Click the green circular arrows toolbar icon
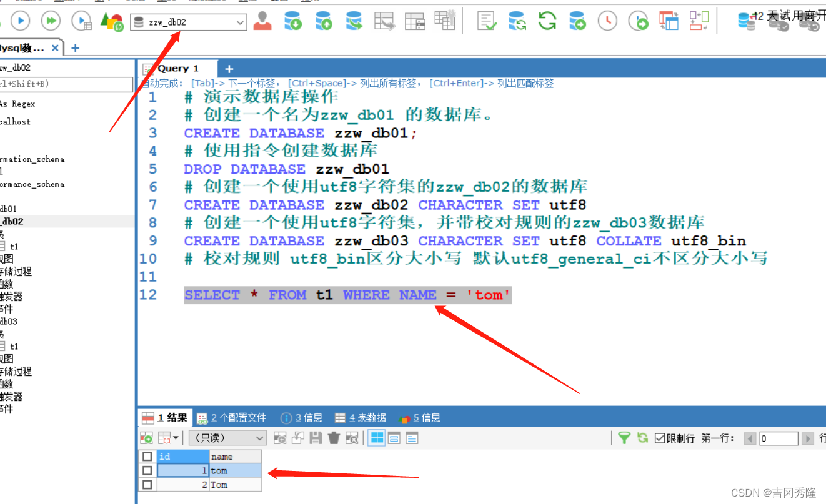826x504 pixels. (547, 21)
